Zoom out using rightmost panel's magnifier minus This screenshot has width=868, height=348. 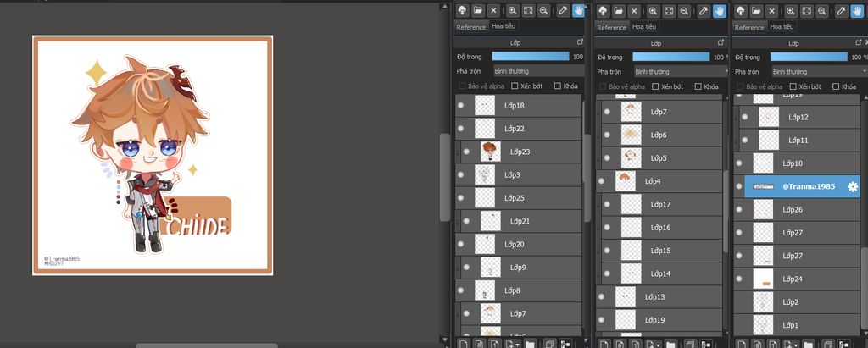(x=822, y=10)
